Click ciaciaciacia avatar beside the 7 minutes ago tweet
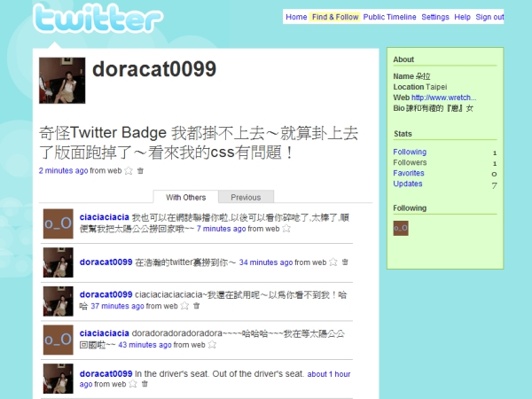 tap(58, 224)
